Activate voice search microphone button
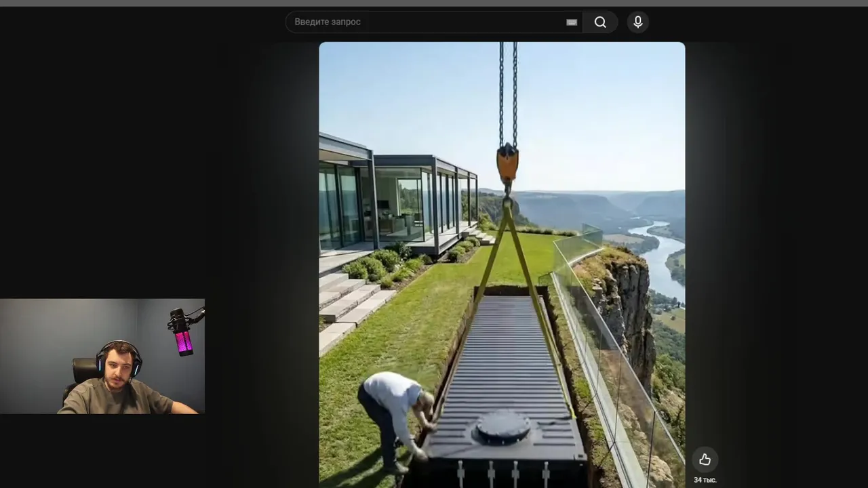 [637, 22]
